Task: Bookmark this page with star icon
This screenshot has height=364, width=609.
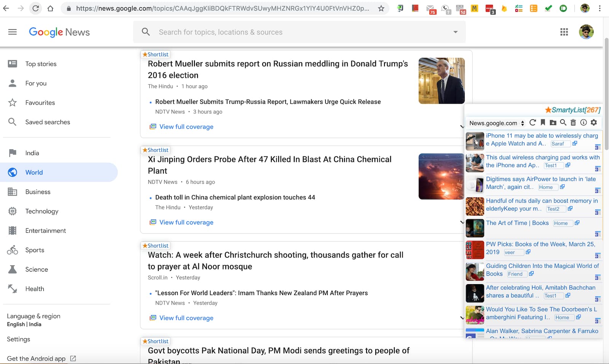Action: 381,8
